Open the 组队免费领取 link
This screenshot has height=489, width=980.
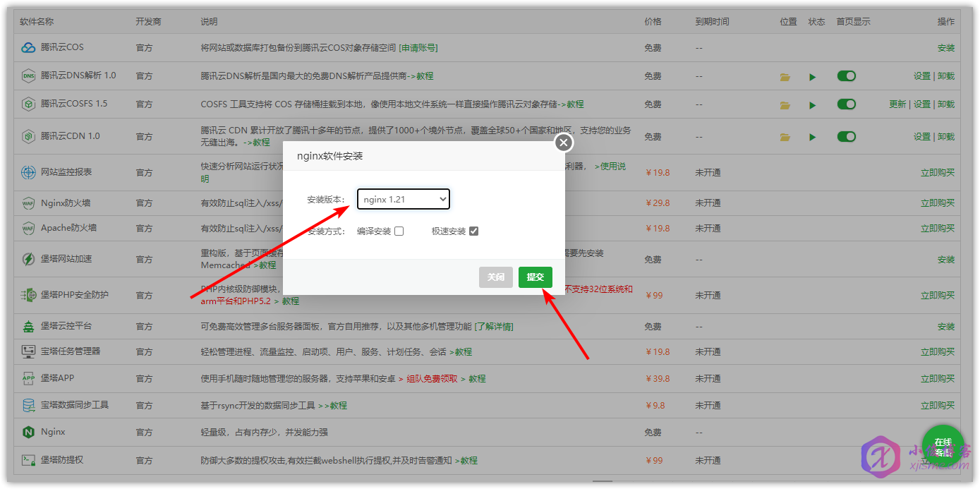432,379
